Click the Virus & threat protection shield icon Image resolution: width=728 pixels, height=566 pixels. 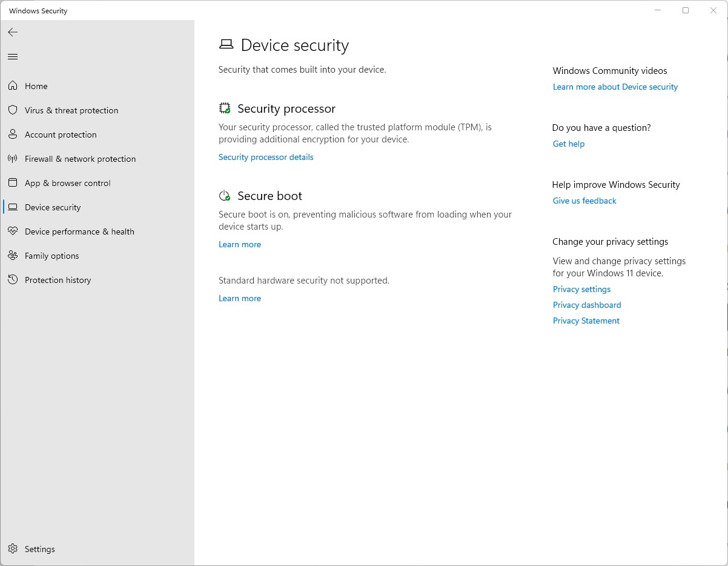point(13,110)
